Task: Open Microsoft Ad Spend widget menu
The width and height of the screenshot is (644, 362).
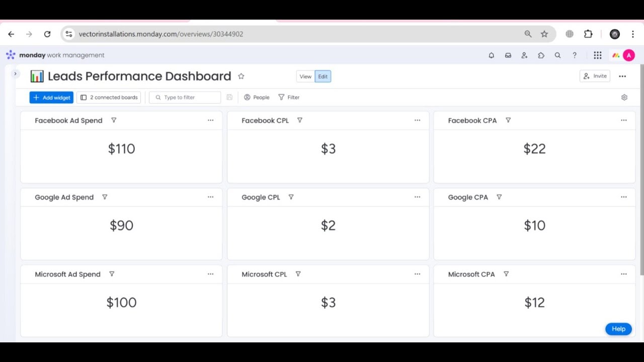Action: point(211,274)
